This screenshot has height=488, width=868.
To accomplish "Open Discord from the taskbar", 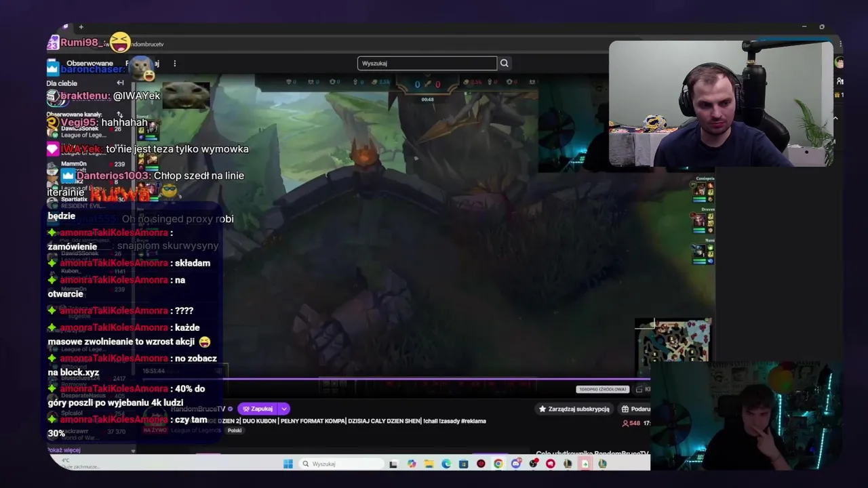I will [516, 464].
